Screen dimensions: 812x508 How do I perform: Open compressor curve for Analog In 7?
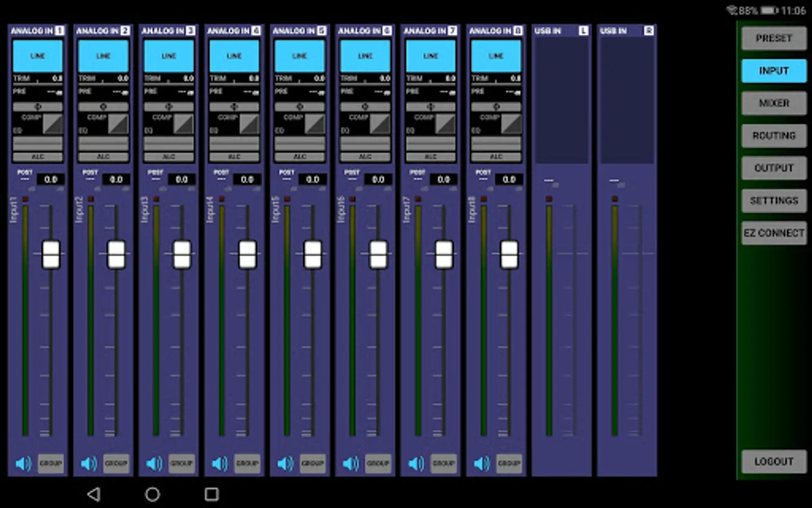pyautogui.click(x=445, y=124)
